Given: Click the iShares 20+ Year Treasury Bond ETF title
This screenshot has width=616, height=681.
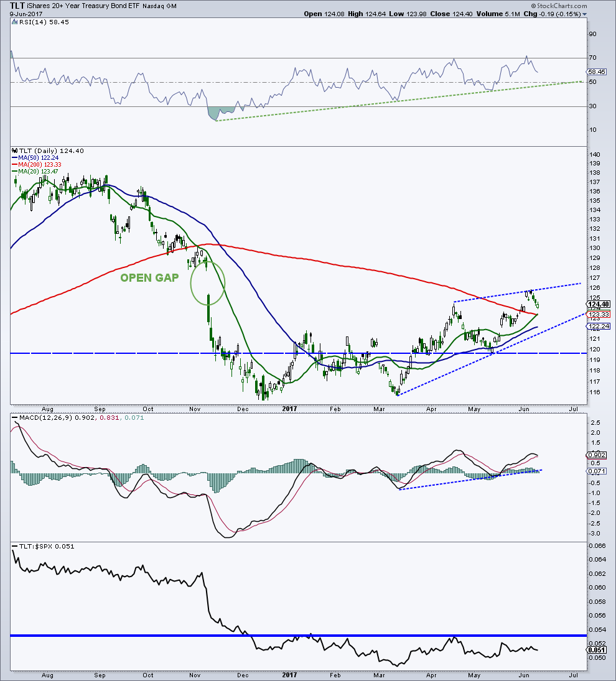Looking at the screenshot, I should pos(84,6).
